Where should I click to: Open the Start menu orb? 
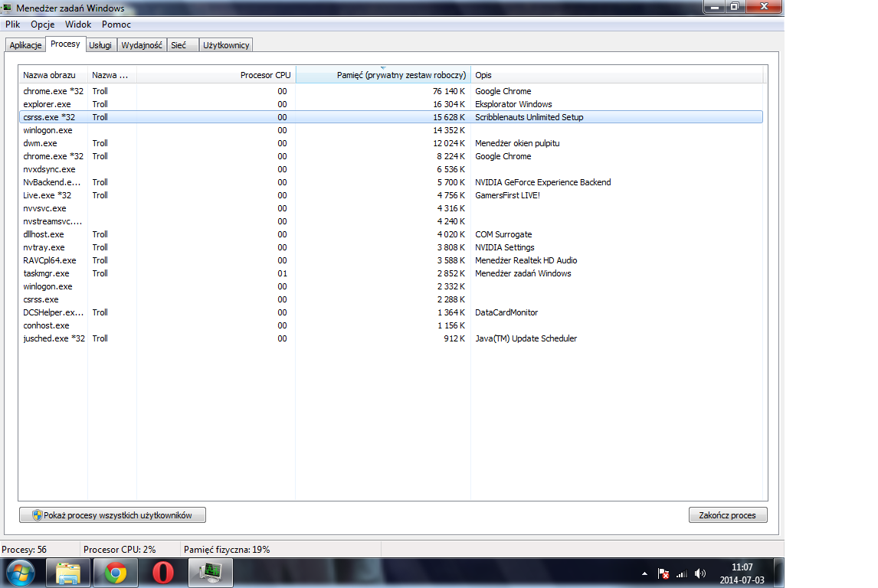tap(20, 573)
